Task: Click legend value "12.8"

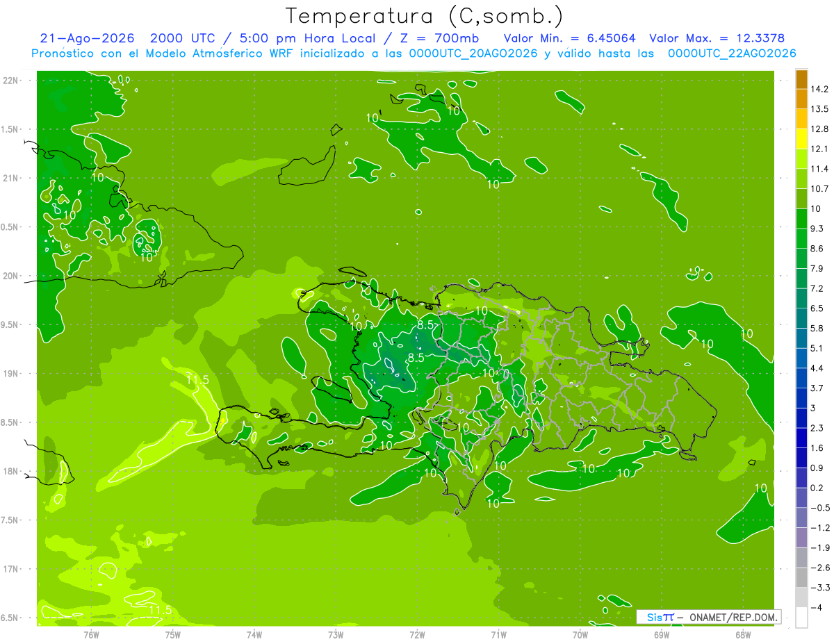Action: click(820, 129)
